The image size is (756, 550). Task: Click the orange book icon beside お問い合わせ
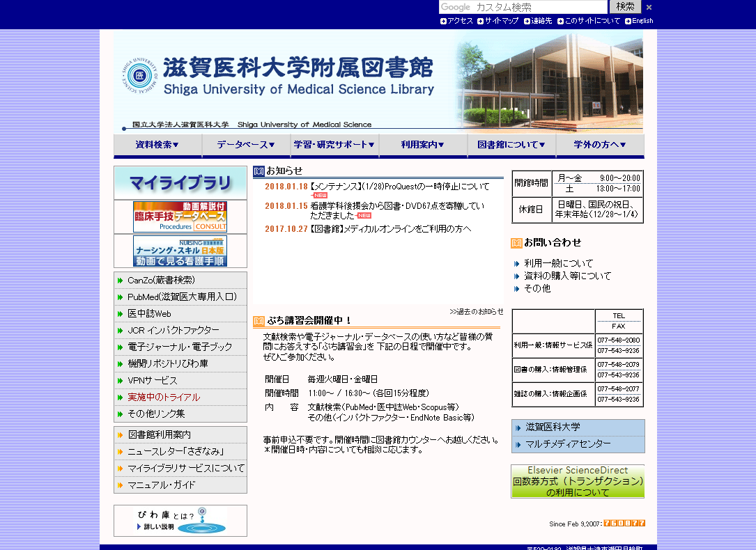pyautogui.click(x=516, y=243)
